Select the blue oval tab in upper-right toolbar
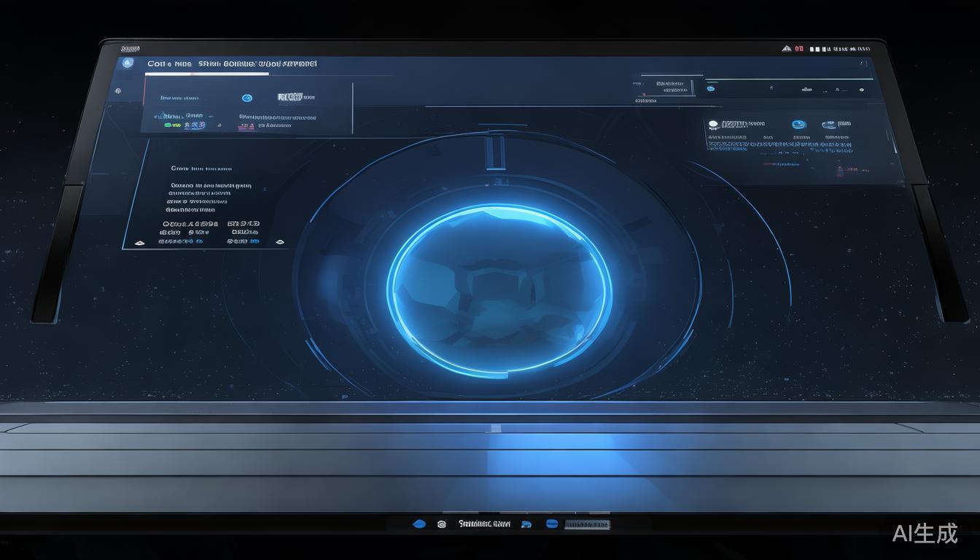The height and width of the screenshot is (560, 980). (x=711, y=89)
